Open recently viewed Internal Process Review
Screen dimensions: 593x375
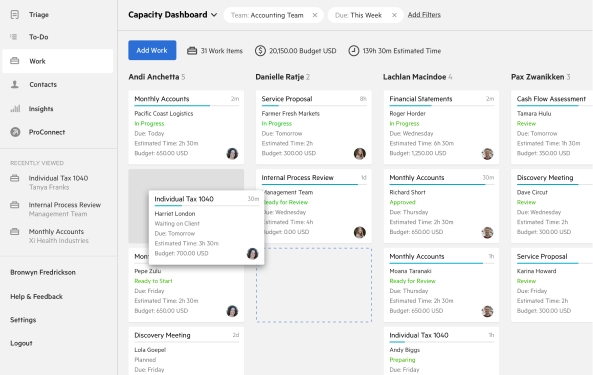[65, 209]
